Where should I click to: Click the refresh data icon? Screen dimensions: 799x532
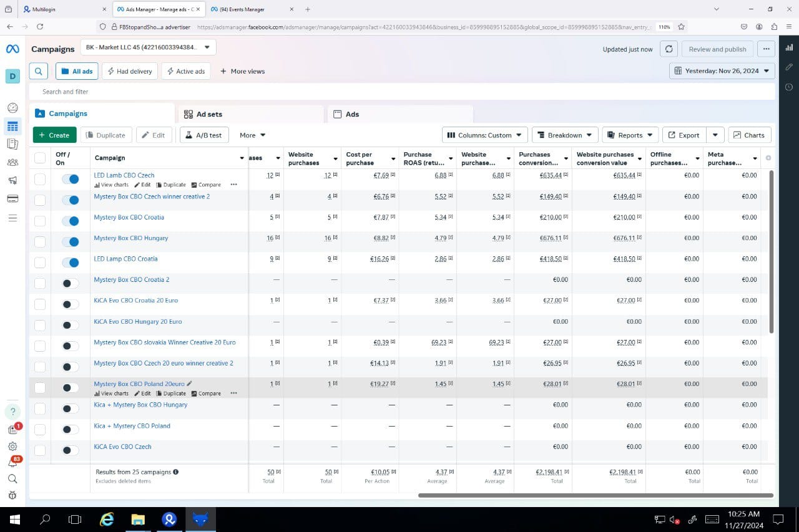669,49
